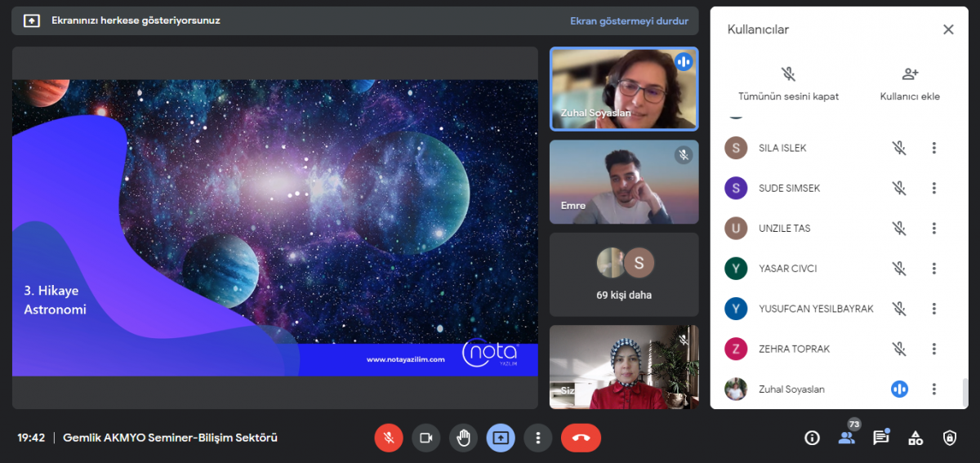Image resolution: width=980 pixels, height=463 pixels.
Task: Click the name UNZILE TAS
Action: [x=785, y=228]
